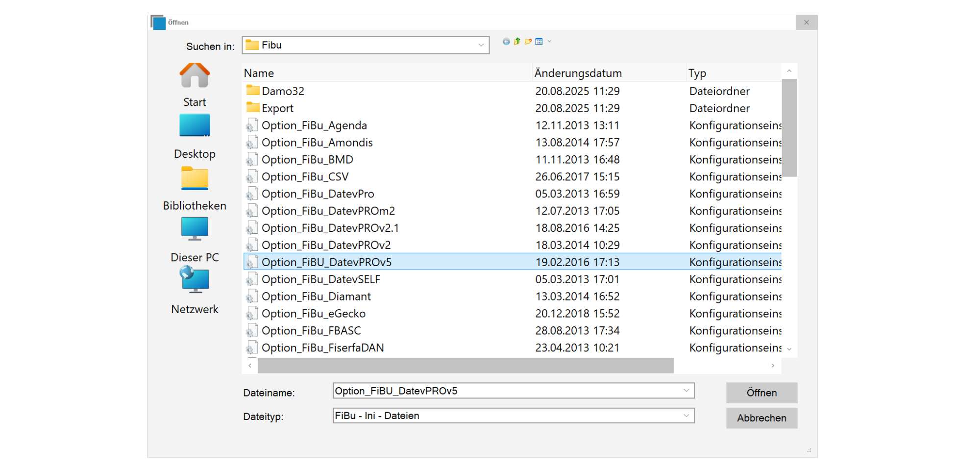Select file Option_FiBu_DatevPROv2
Viewport: 980px width, 469px height.
[326, 245]
